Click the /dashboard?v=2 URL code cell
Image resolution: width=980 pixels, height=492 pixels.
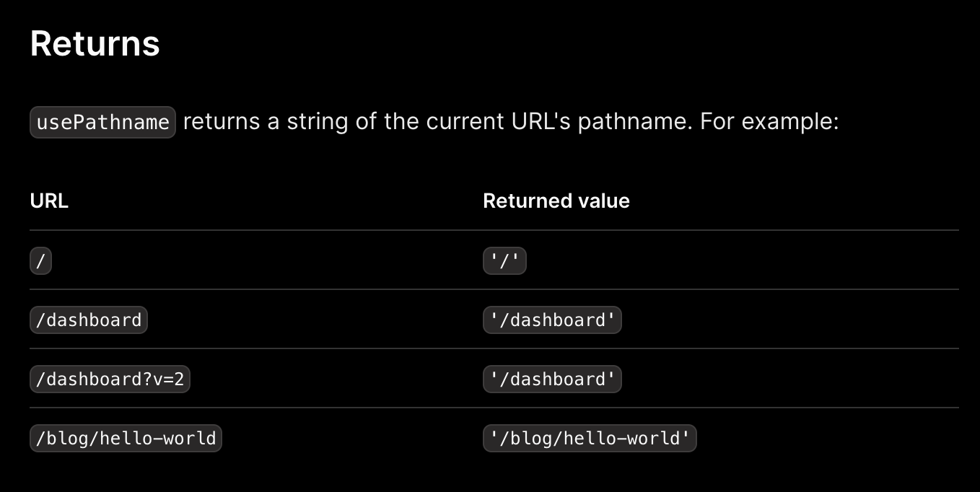coord(110,379)
